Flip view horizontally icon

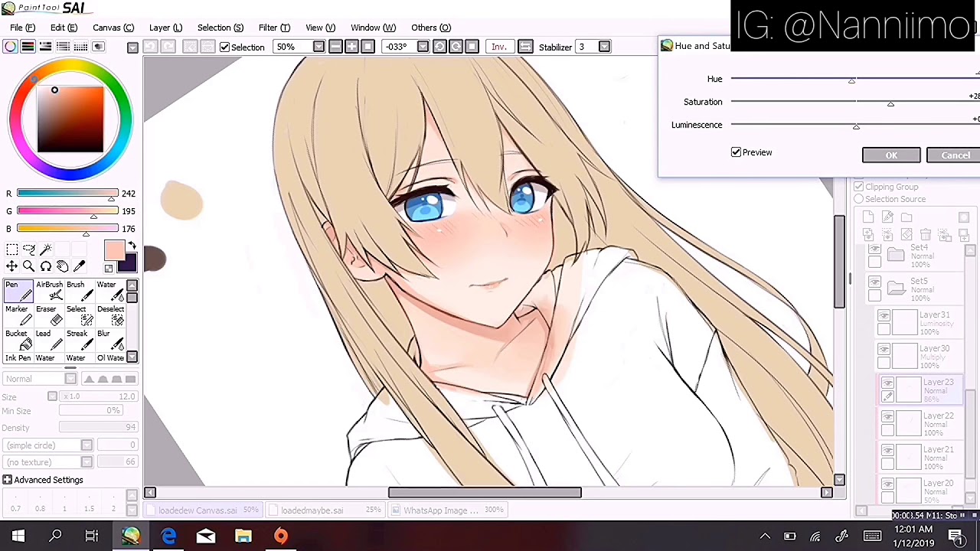coord(525,47)
